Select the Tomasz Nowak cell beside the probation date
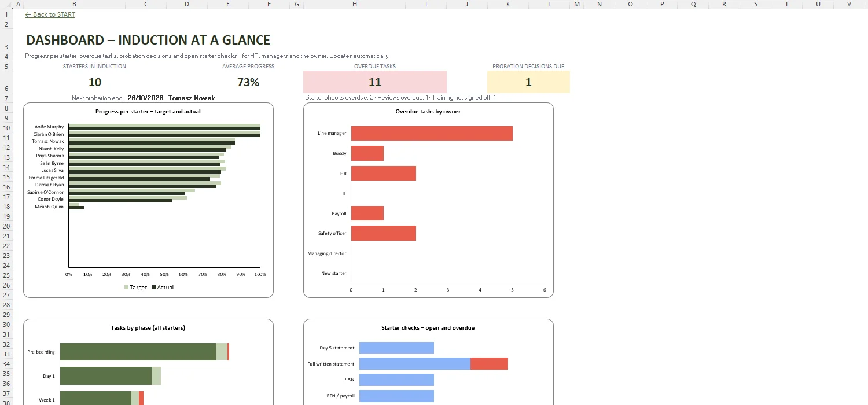Screen dimensions: 868x405 pyautogui.click(x=192, y=98)
